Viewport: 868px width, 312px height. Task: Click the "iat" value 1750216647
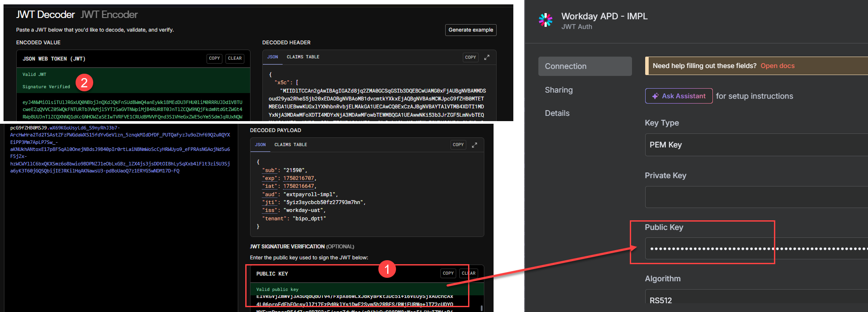click(298, 186)
